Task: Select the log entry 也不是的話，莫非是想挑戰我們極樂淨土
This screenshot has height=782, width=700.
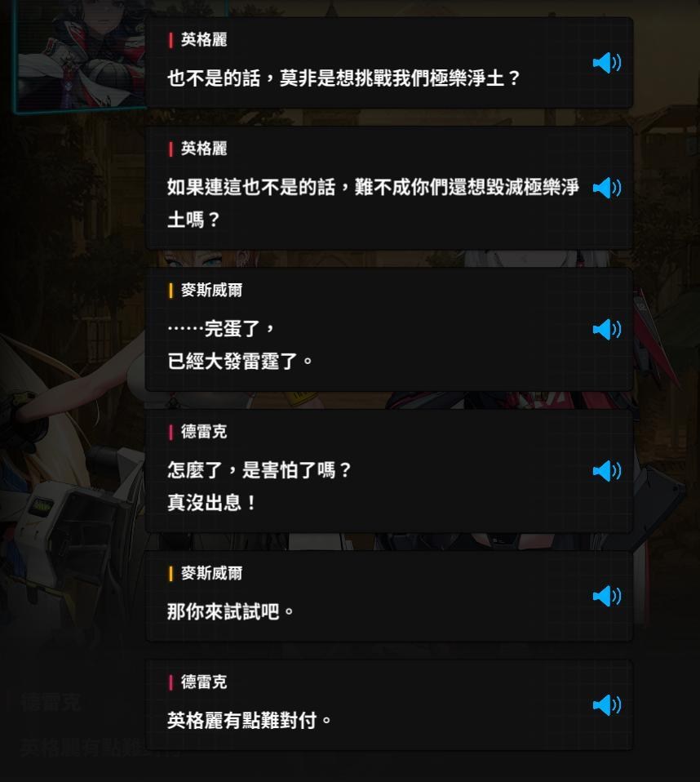Action: click(x=389, y=63)
